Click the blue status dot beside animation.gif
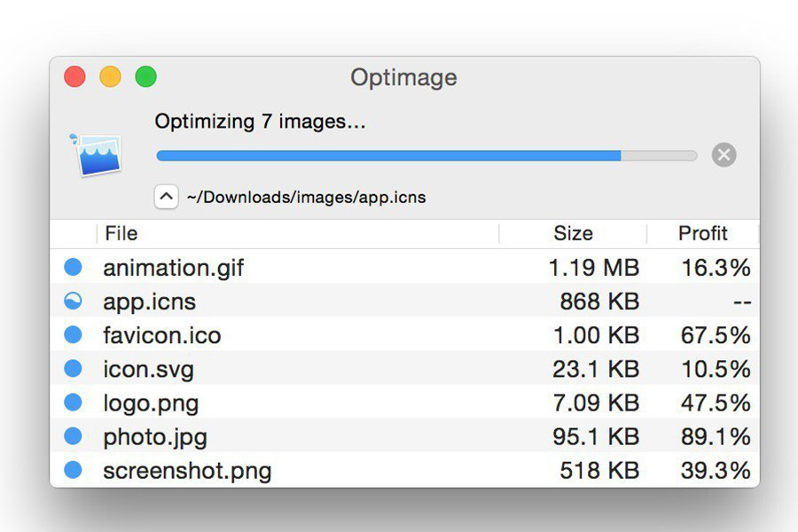Image resolution: width=798 pixels, height=532 pixels. (74, 267)
